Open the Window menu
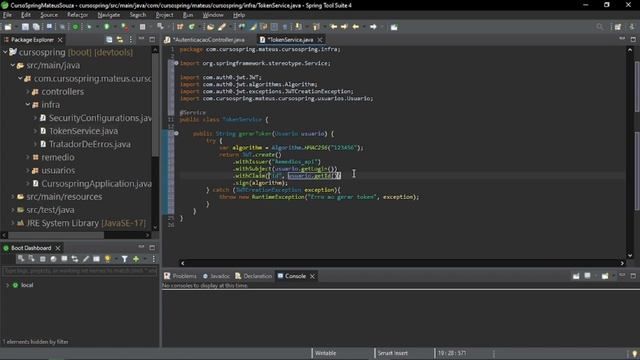This screenshot has width=640, height=360. pos(213,15)
